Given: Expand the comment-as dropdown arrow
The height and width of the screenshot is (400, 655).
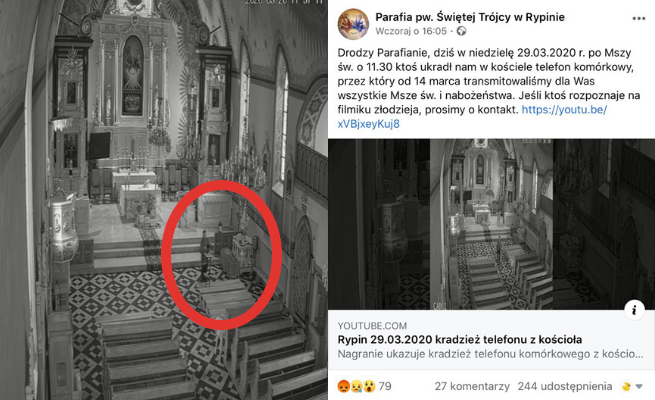Looking at the screenshot, I should pos(639,387).
